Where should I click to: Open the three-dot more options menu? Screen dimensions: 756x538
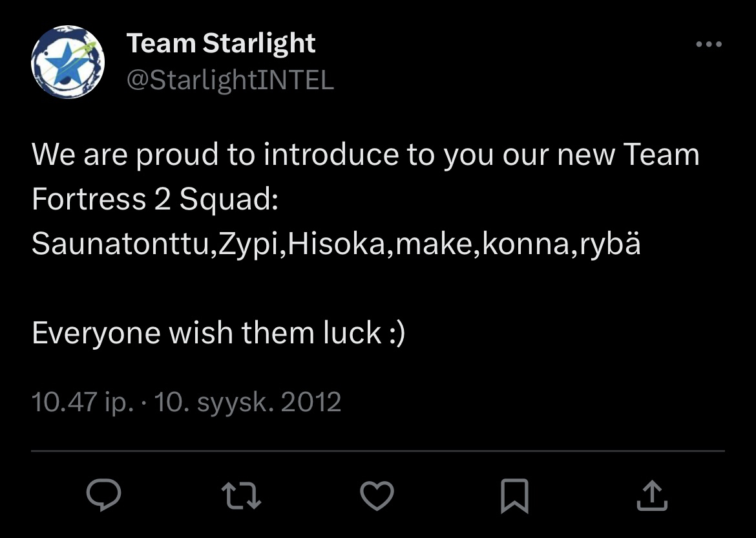click(x=708, y=45)
